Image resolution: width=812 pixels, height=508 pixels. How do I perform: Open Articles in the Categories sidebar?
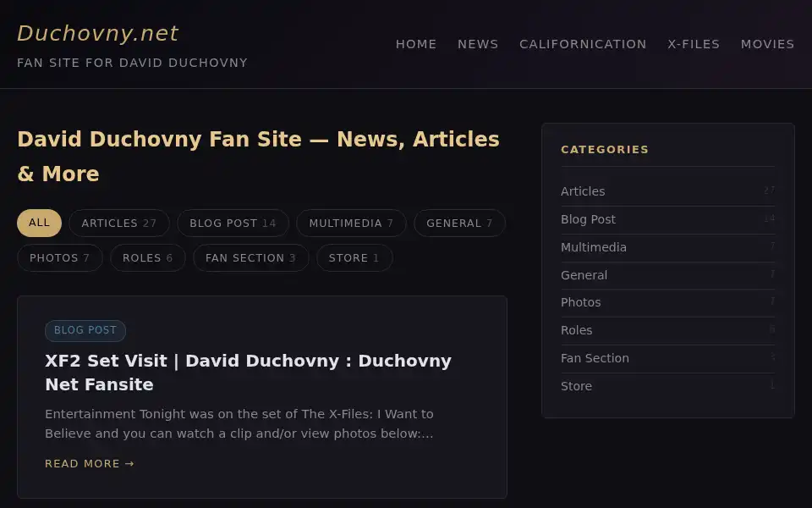click(x=667, y=191)
